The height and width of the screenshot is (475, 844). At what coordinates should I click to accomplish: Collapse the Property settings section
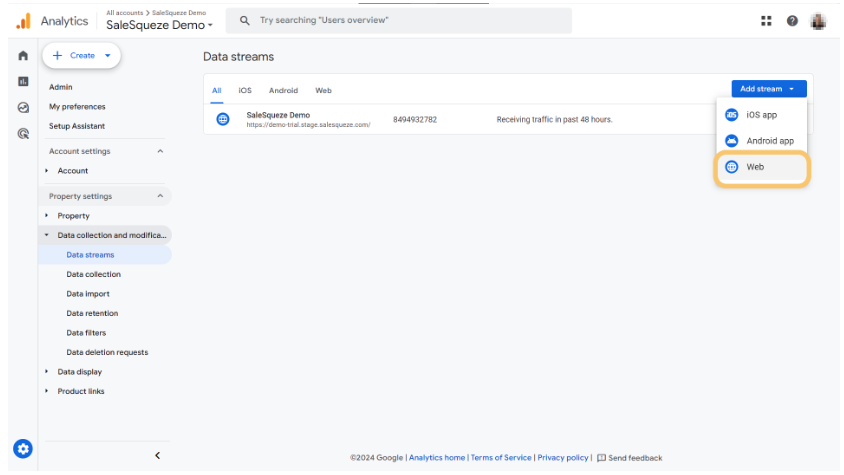(160, 196)
